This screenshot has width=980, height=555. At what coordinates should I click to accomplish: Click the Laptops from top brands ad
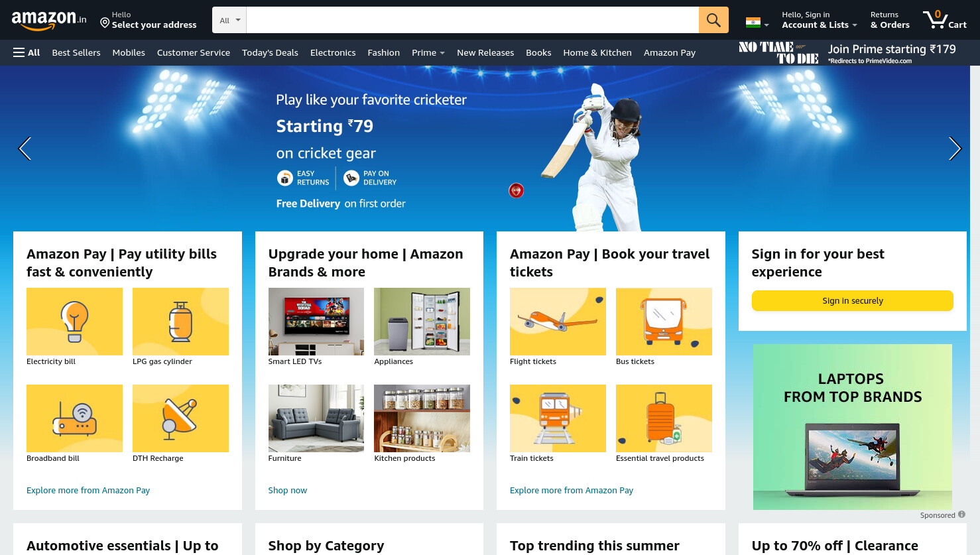pyautogui.click(x=853, y=427)
